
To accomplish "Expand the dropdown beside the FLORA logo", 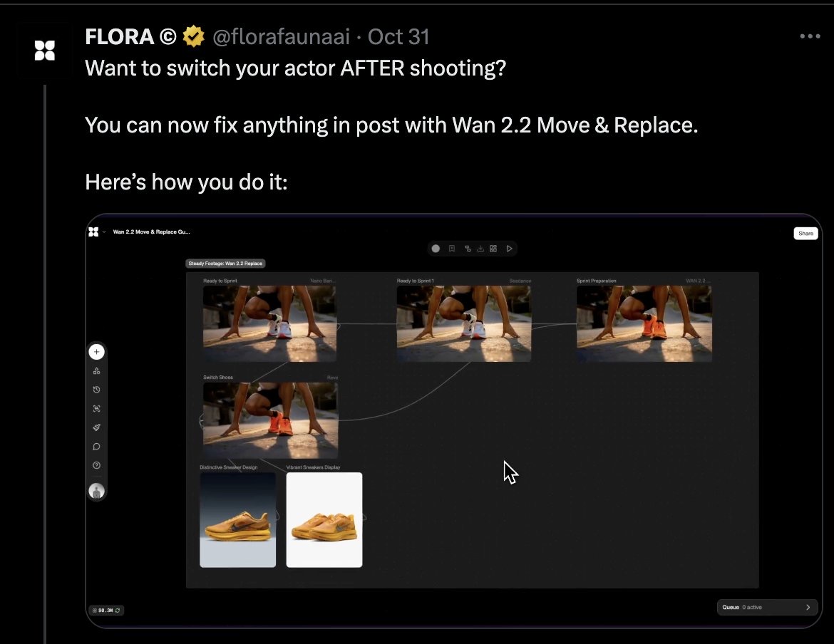I will (x=104, y=232).
